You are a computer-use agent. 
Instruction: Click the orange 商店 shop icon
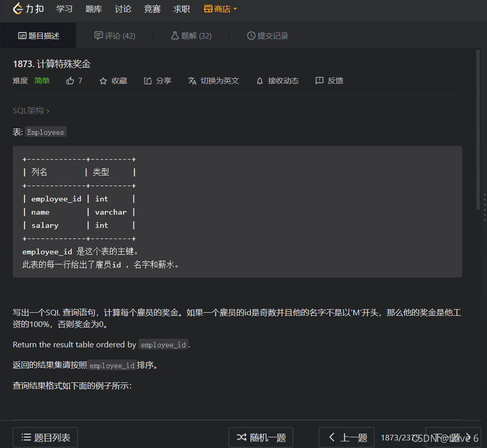(208, 9)
